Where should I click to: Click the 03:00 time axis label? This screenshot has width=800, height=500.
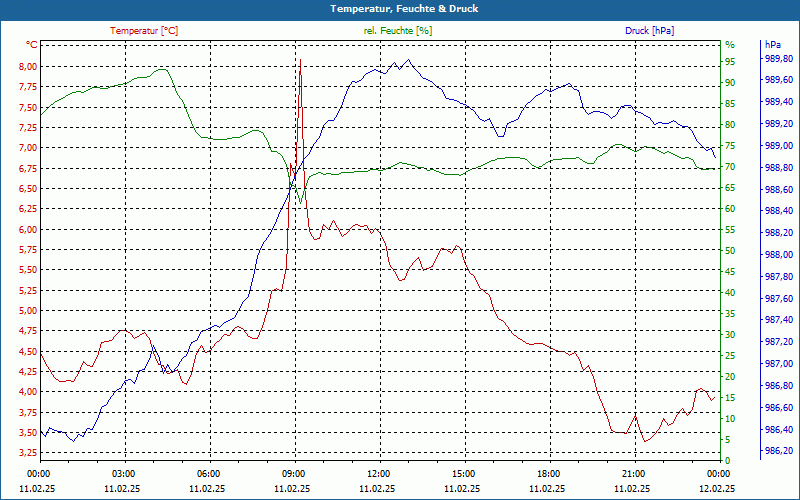click(x=122, y=473)
